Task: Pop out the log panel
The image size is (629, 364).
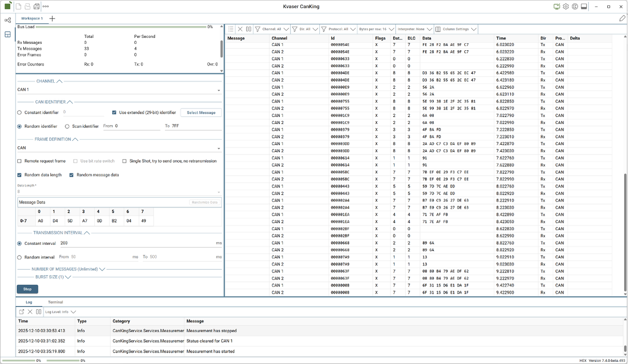Action: point(22,312)
